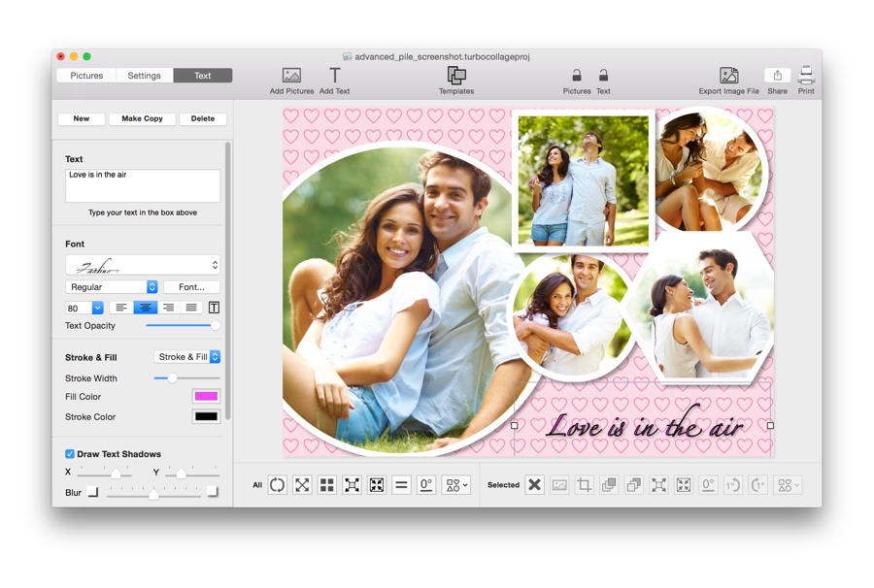Click the Add Pictures toolbar icon
The image size is (874, 588).
tap(291, 76)
